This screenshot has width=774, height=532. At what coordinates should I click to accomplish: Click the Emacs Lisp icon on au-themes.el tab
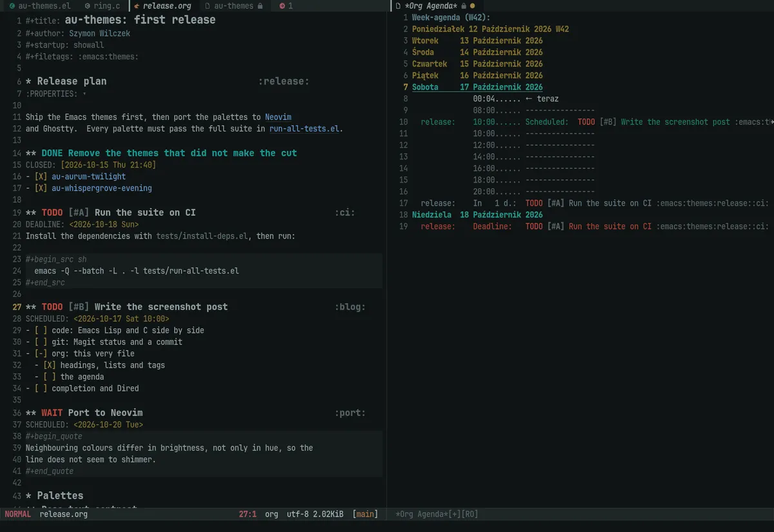tap(12, 6)
